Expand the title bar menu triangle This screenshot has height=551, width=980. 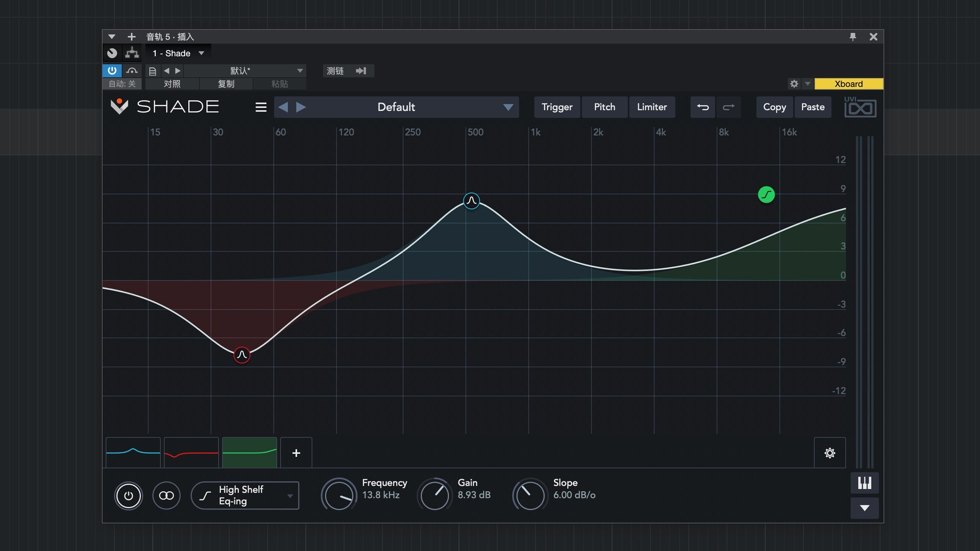coord(112,37)
